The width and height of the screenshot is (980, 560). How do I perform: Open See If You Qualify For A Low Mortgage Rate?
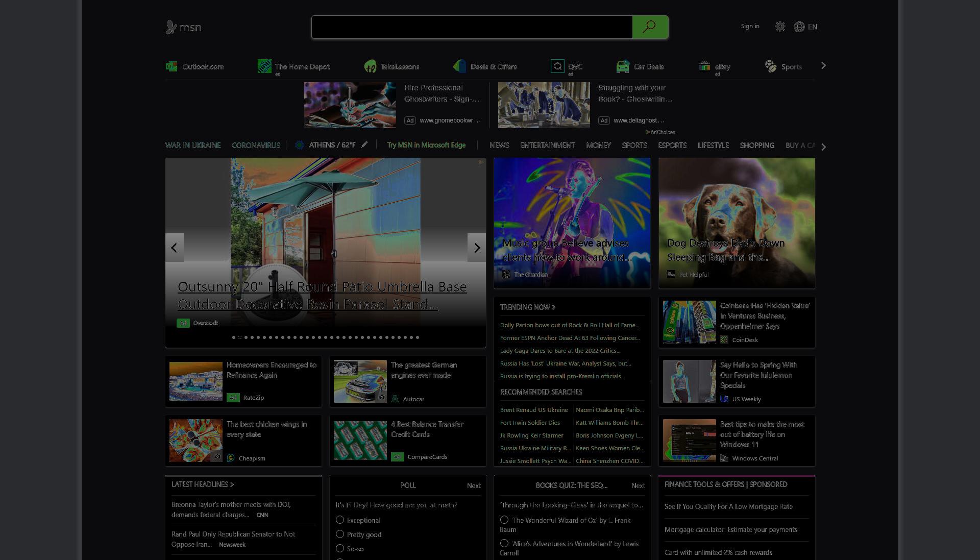point(728,506)
